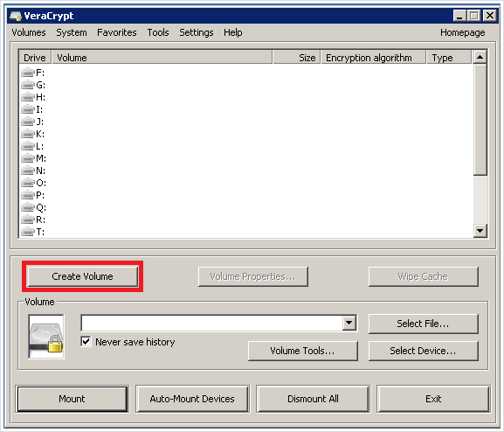The width and height of the screenshot is (504, 432).
Task: Open the Settings menu
Action: click(196, 32)
